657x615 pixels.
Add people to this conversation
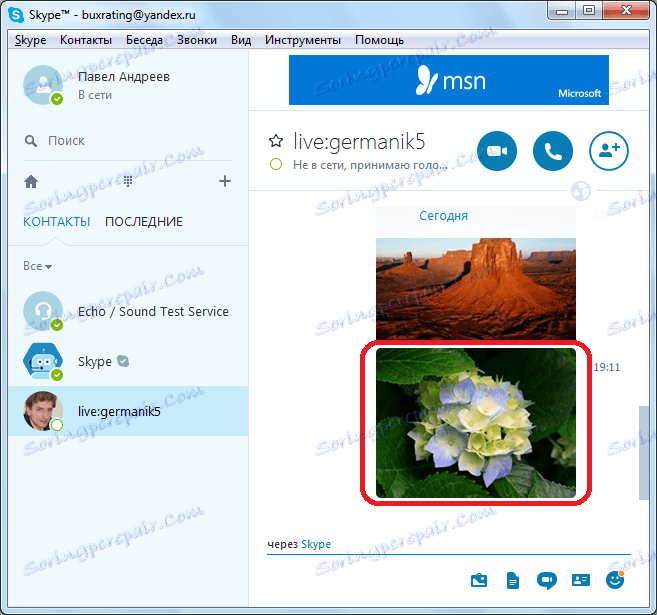pos(609,151)
